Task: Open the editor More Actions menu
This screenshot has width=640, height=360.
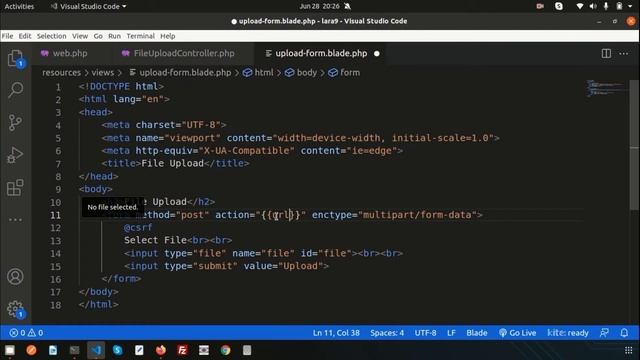Action: 624,53
